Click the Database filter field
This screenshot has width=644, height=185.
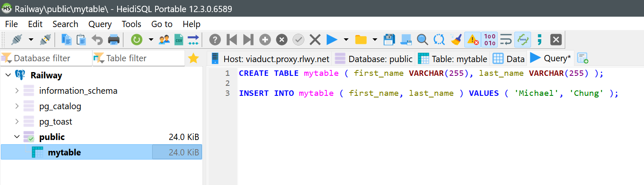tap(46, 58)
